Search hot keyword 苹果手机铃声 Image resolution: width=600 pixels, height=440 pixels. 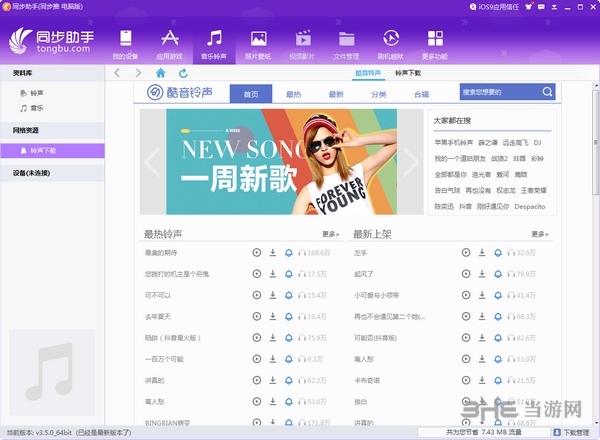pos(453,143)
